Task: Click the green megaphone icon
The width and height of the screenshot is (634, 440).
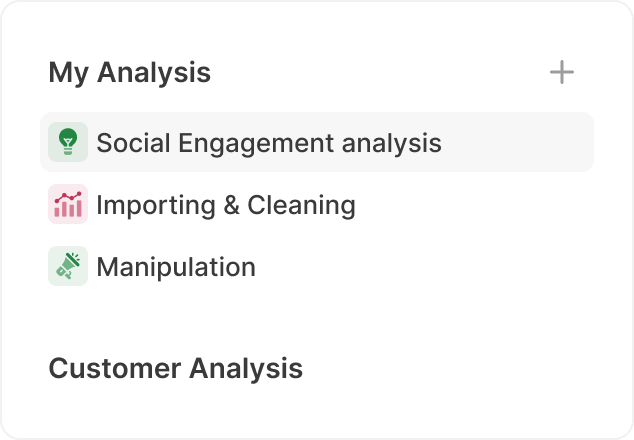Action: (68, 267)
